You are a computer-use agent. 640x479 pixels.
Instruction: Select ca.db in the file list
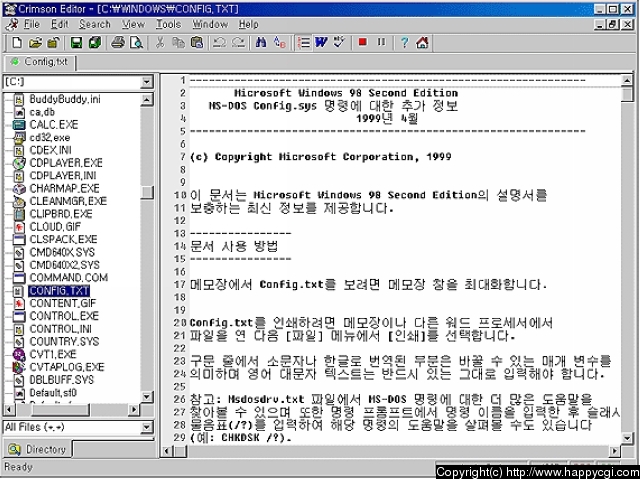42,112
